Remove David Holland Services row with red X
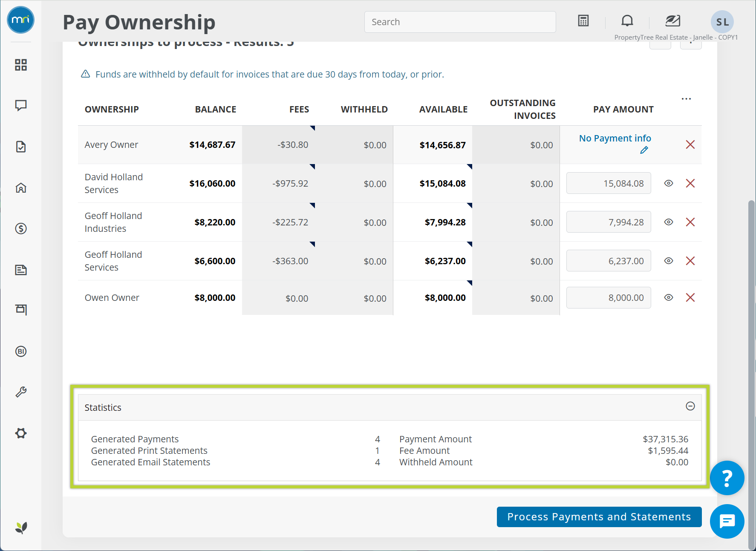 point(690,183)
